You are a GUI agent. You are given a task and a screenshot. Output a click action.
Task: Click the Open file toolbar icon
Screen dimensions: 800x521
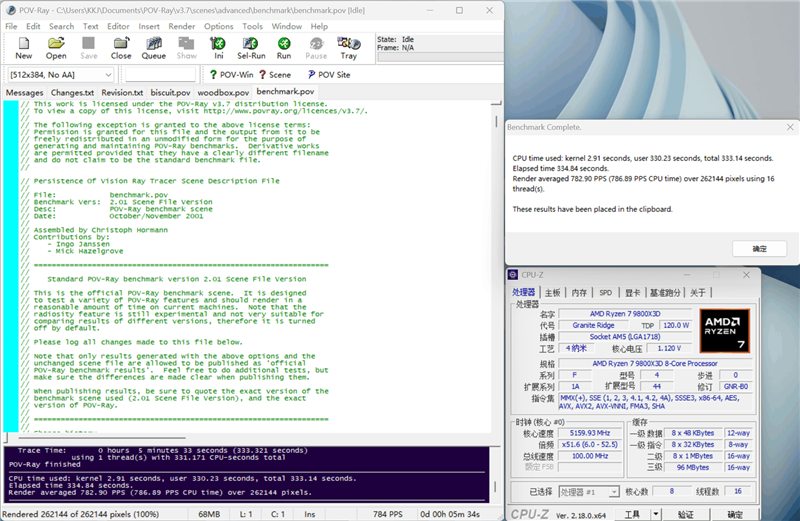[x=56, y=47]
